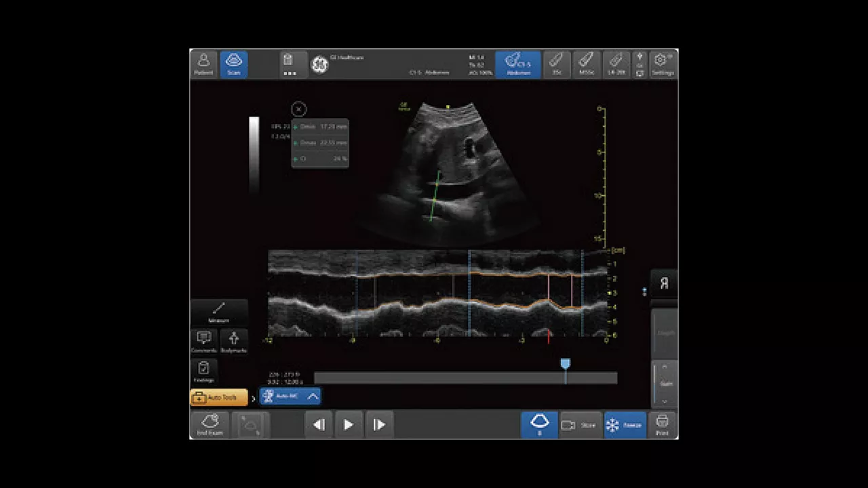Print the current image

pyautogui.click(x=663, y=425)
